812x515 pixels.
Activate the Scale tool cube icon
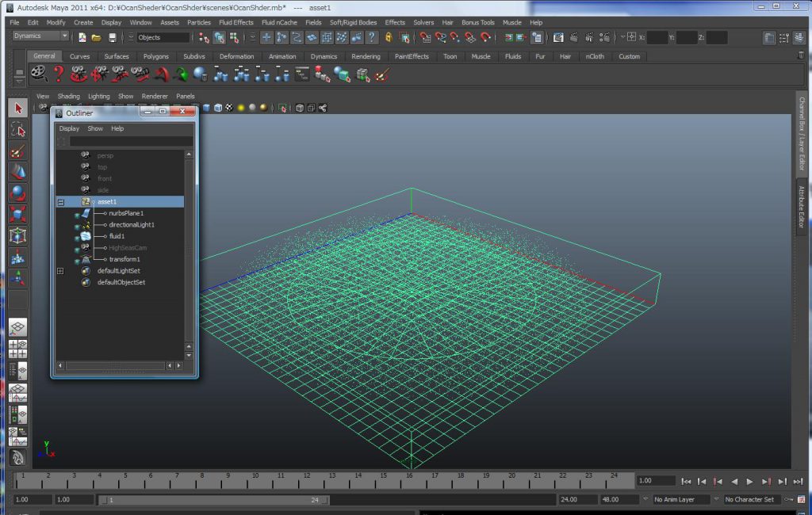17,214
